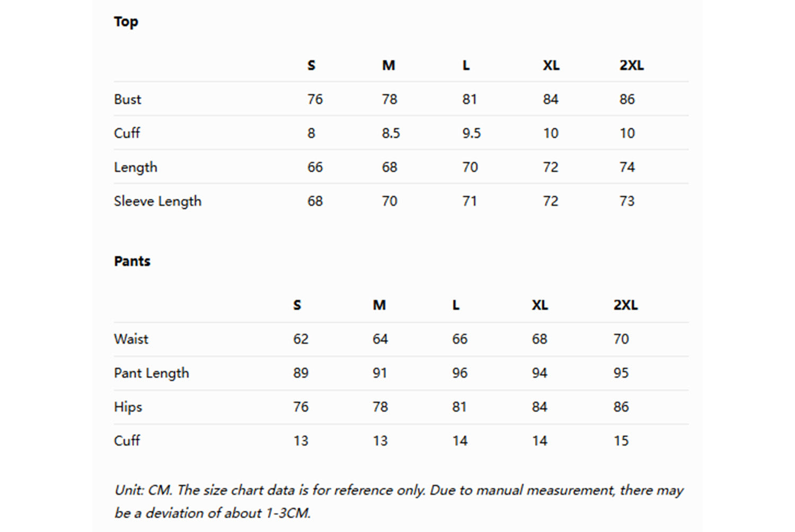Select the S column header in Pants table
This screenshot has width=795, height=532.
click(297, 305)
